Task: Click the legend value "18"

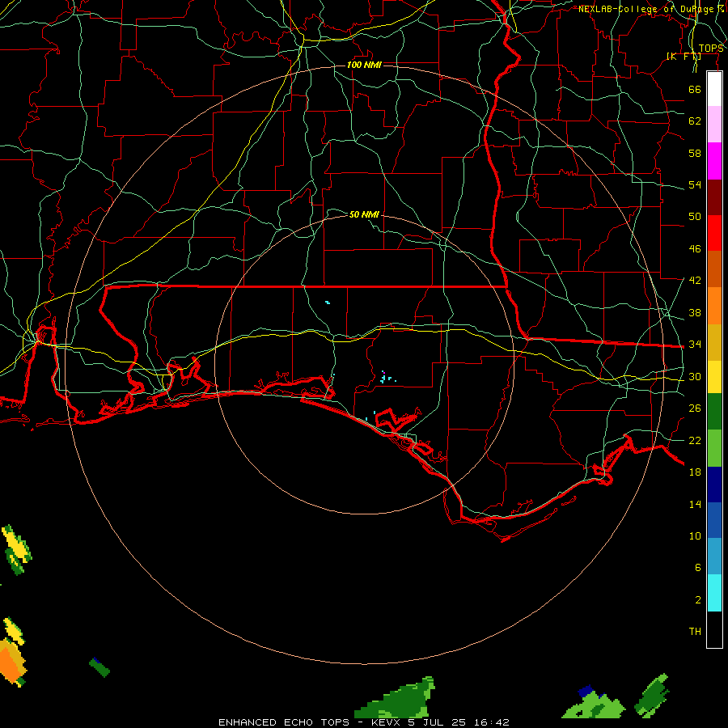Action: [x=695, y=472]
